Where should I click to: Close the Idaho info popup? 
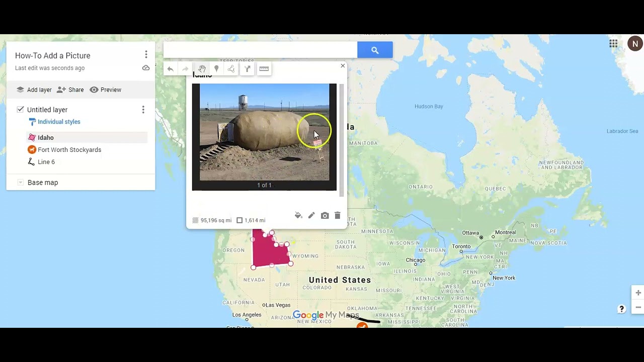click(343, 66)
